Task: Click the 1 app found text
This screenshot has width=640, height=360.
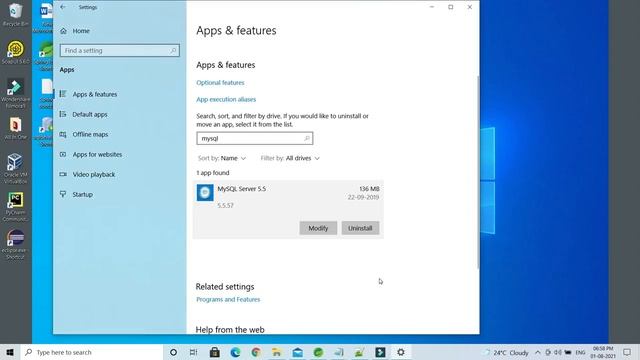Action: (x=213, y=173)
